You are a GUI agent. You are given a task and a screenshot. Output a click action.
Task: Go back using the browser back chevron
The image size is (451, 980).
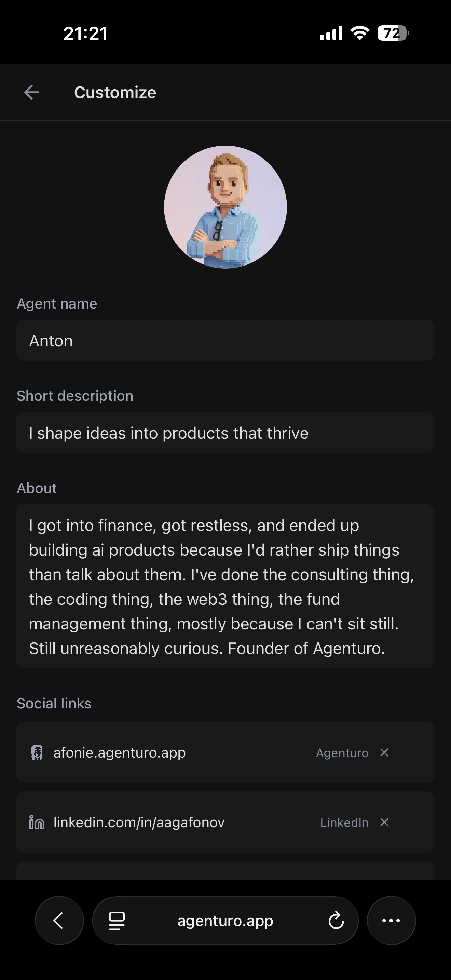[59, 921]
